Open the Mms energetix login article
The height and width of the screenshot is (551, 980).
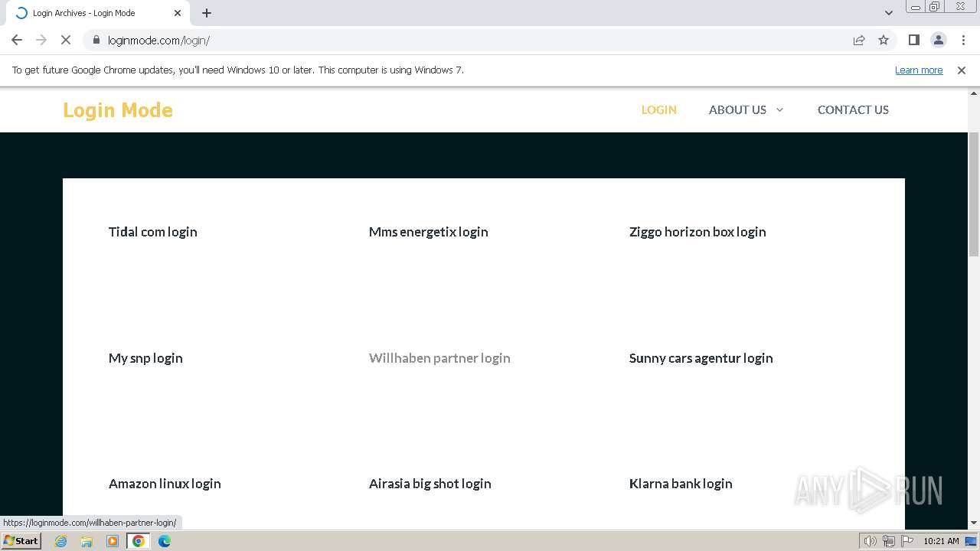pos(429,232)
